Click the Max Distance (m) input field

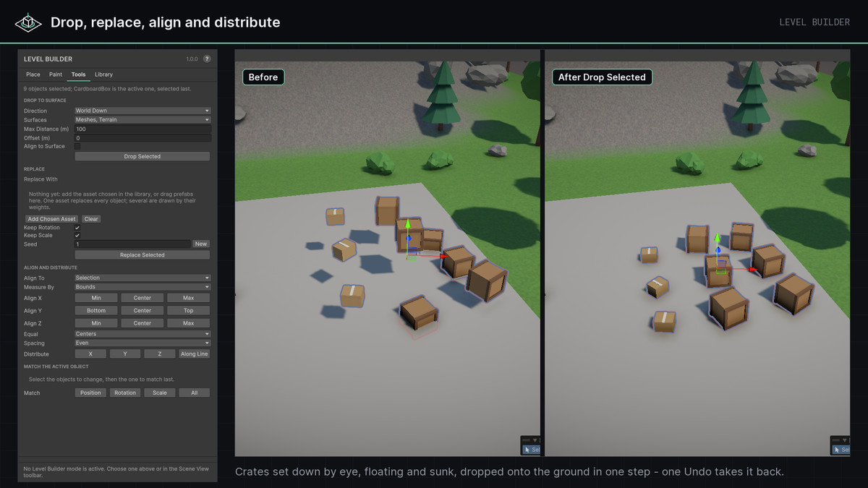pos(142,129)
